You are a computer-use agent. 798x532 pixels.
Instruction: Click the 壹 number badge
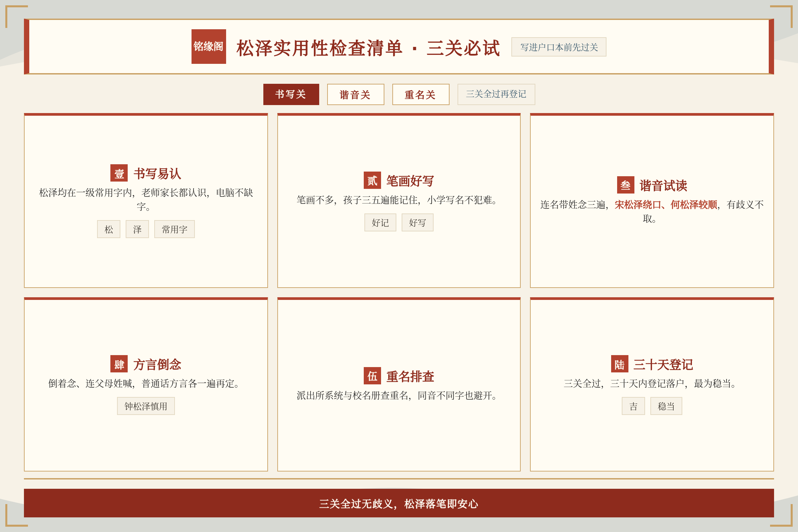coord(119,173)
